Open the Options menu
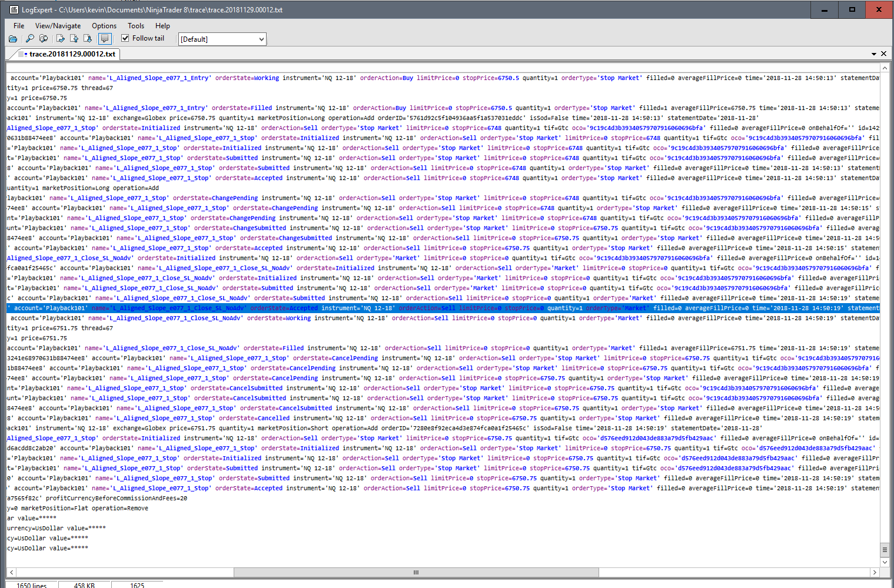This screenshot has height=588, width=894. click(104, 26)
